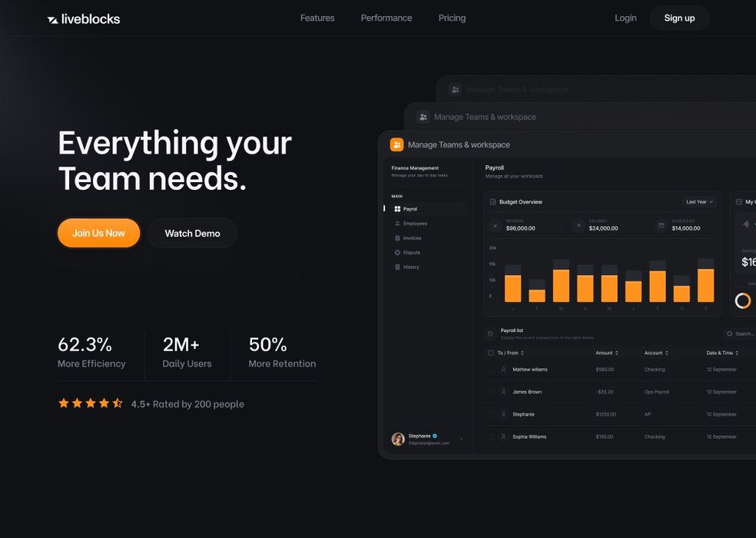Click the Scheduled calendar icon
Image resolution: width=756 pixels, height=538 pixels.
coord(661,225)
